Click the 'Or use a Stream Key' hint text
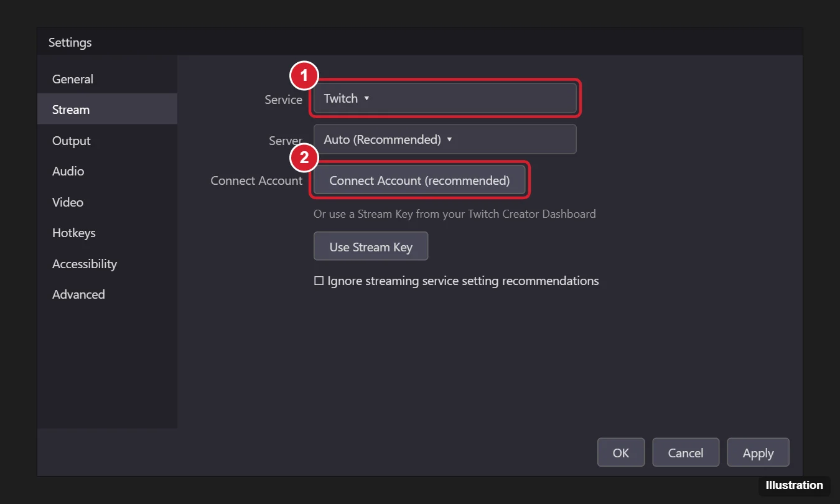 tap(455, 214)
